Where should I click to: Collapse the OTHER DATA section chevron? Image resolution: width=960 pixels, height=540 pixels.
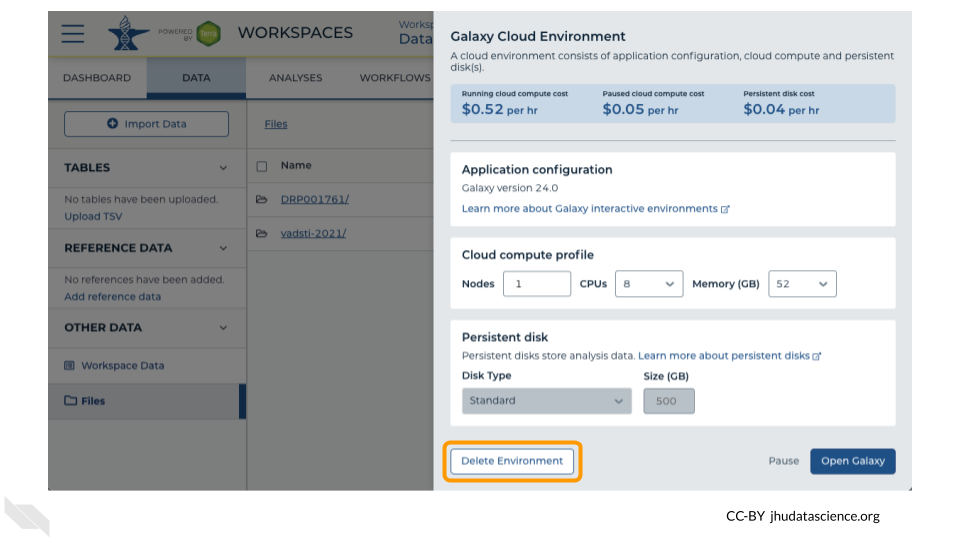[223, 328]
